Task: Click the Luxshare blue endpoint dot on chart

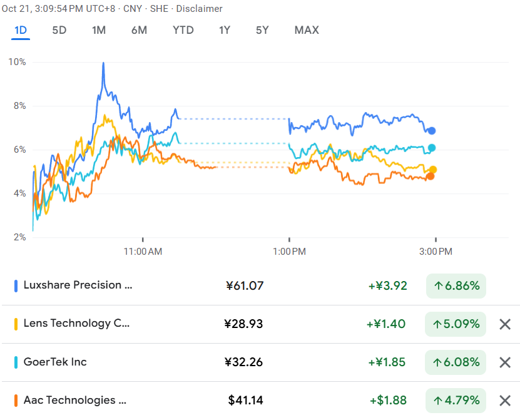Action: (x=432, y=131)
